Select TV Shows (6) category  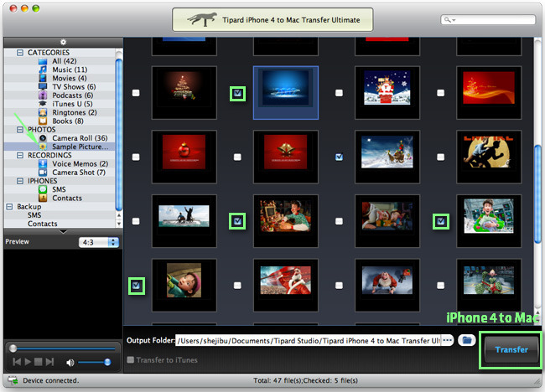74,87
